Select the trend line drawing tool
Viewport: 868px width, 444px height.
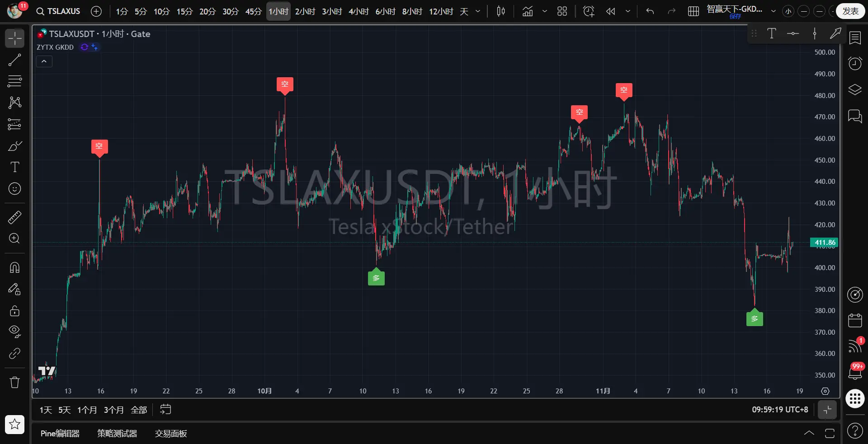tap(14, 60)
